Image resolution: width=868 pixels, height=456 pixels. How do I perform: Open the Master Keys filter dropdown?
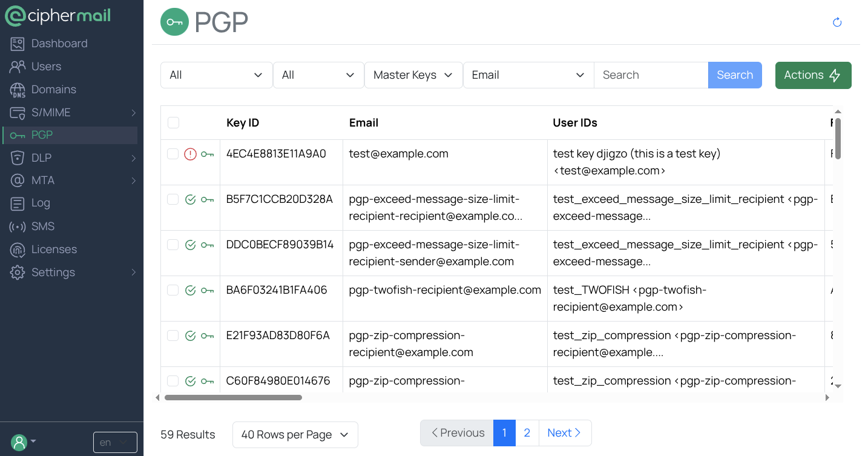(413, 75)
